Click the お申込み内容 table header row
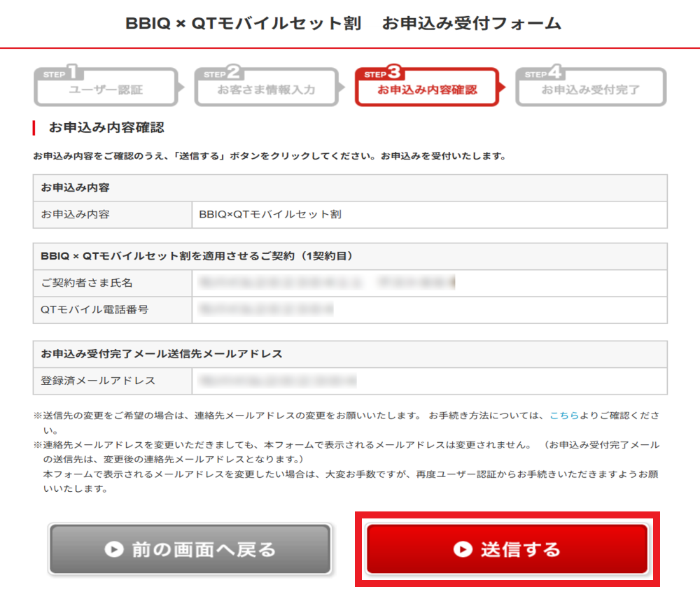 coord(350,188)
